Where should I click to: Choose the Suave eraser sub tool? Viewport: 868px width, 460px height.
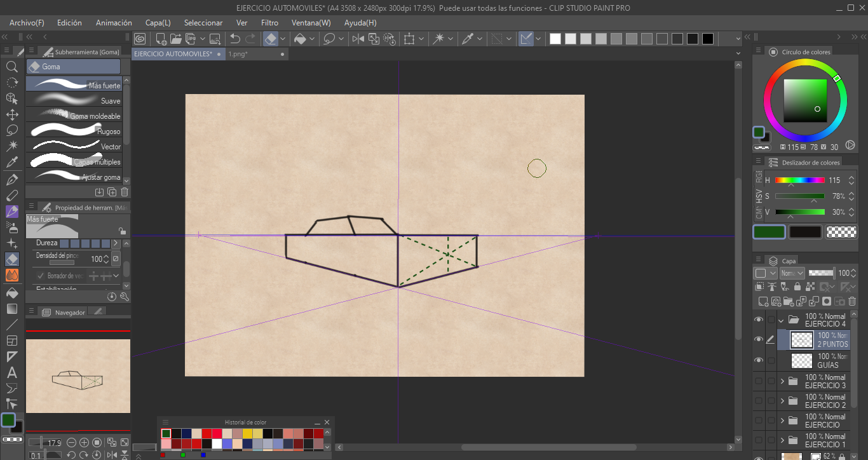75,100
